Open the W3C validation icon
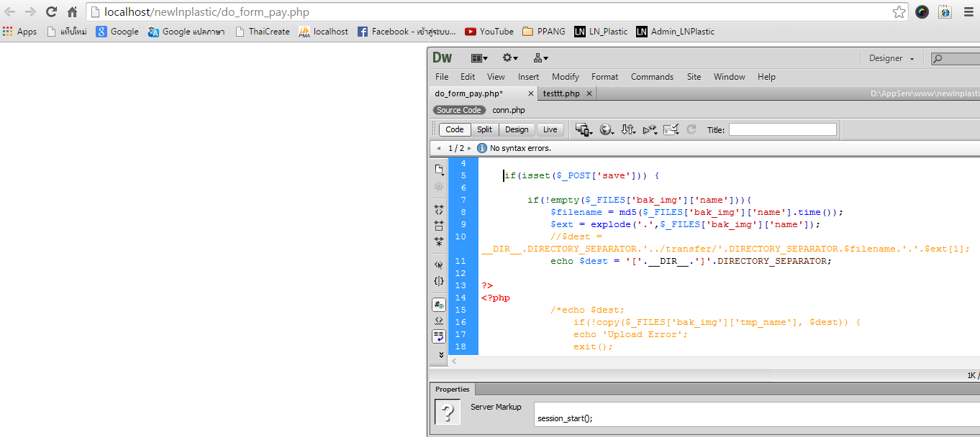The image size is (980, 437). (x=650, y=129)
